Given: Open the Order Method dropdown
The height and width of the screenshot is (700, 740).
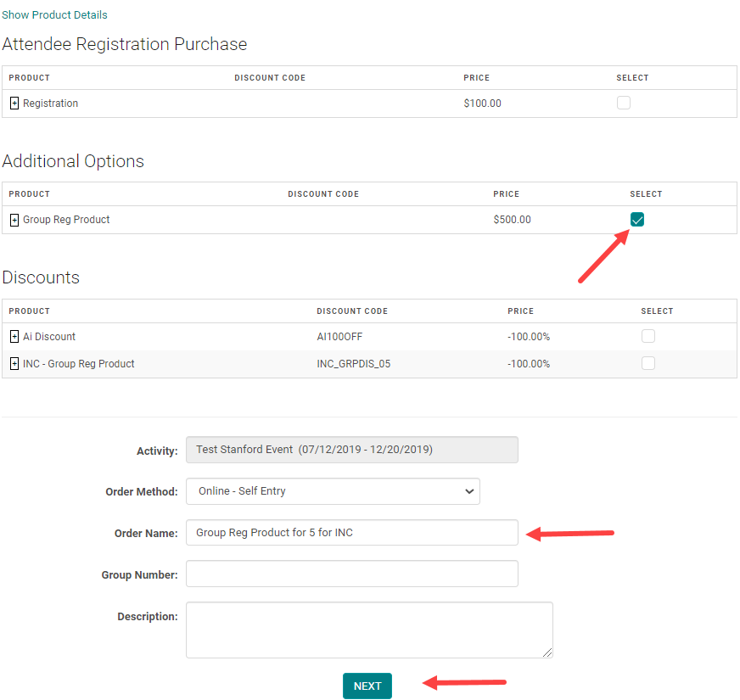Looking at the screenshot, I should pos(333,491).
